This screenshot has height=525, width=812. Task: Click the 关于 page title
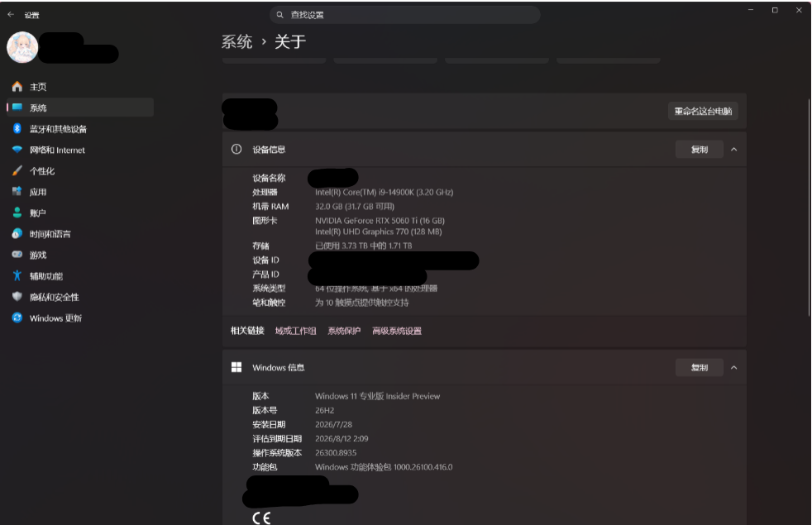point(290,41)
